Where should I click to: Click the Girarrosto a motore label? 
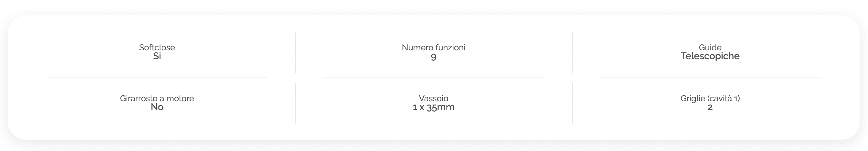pyautogui.click(x=157, y=98)
